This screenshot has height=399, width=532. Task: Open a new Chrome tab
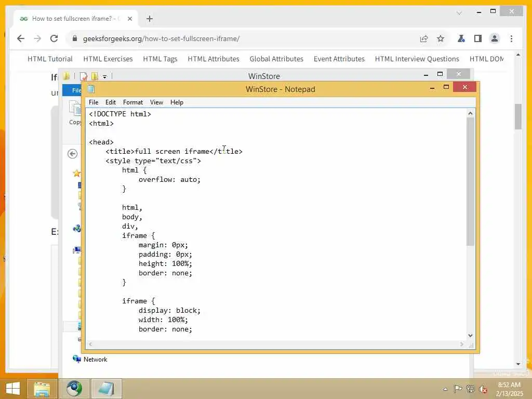click(150, 19)
